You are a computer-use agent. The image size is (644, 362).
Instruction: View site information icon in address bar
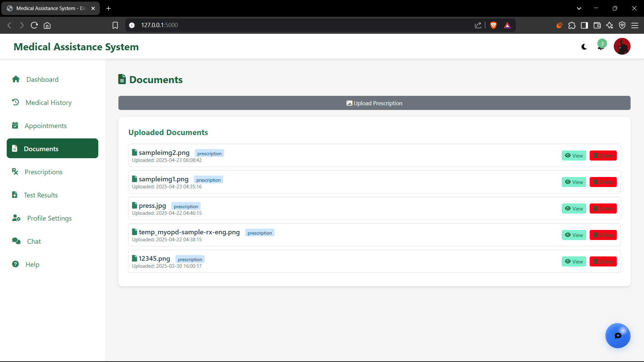[132, 25]
